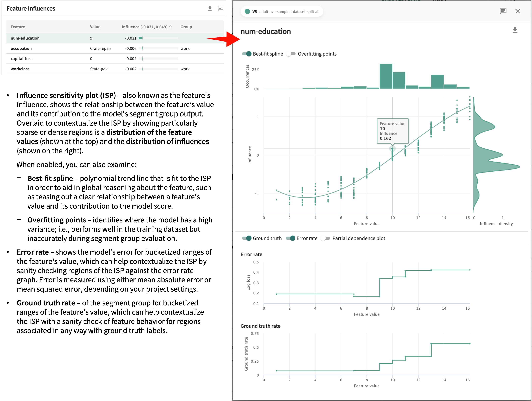Sort by the Group column header
The height and width of the screenshot is (401, 532).
(186, 27)
